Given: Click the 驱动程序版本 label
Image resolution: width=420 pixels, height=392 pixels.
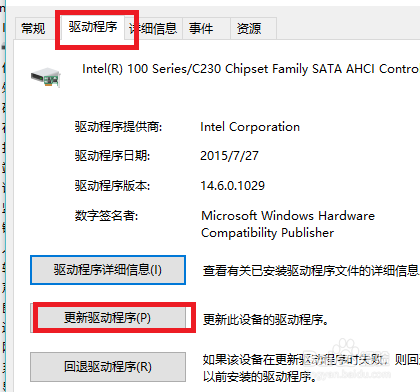Looking at the screenshot, I should (x=112, y=186).
